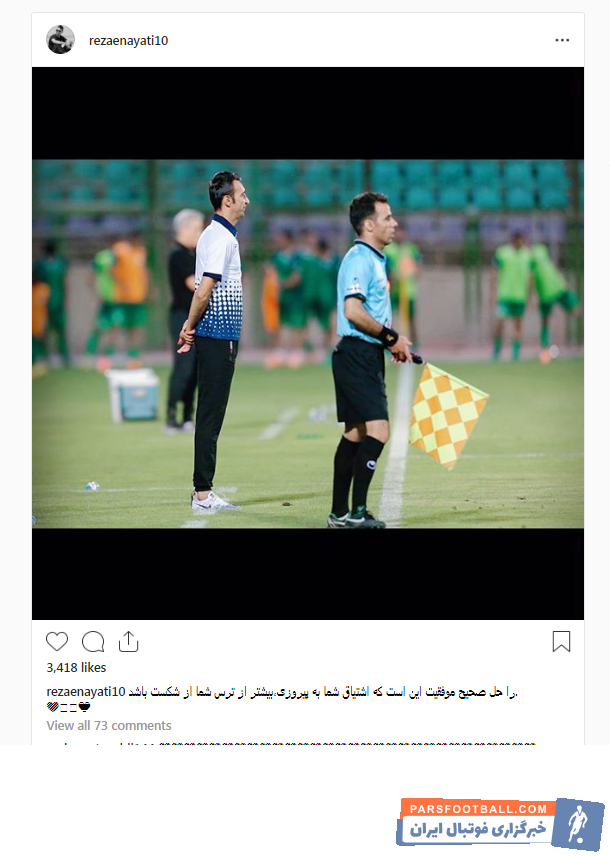This screenshot has width=610, height=857.
Task: Open comments via the speech bubble icon
Action: coord(93,642)
